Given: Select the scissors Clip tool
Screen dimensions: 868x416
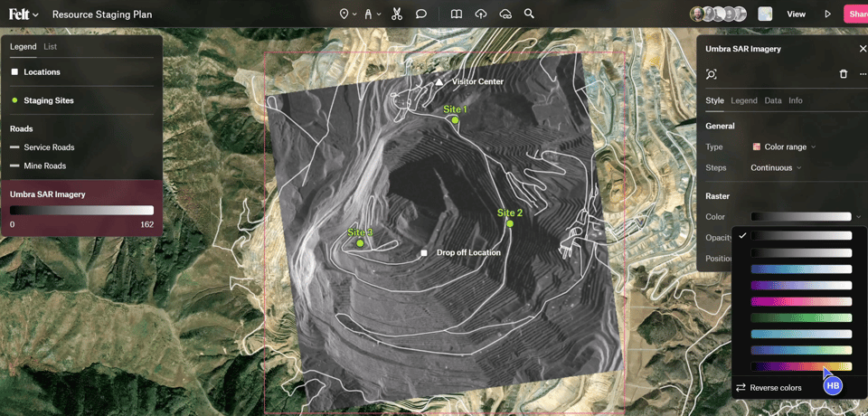Looking at the screenshot, I should pyautogui.click(x=396, y=14).
